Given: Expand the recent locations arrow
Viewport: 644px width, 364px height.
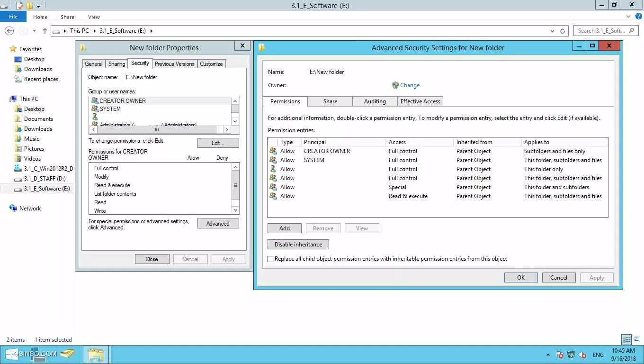Looking at the screenshot, I should coord(34,31).
